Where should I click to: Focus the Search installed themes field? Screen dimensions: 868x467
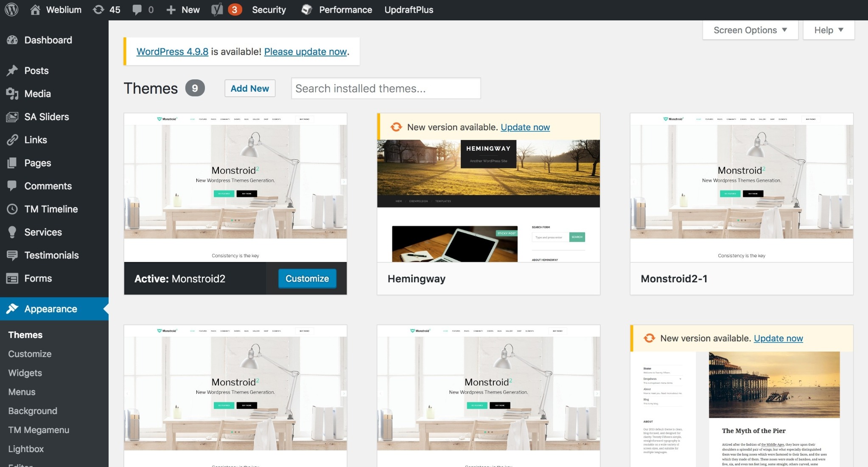pos(386,88)
